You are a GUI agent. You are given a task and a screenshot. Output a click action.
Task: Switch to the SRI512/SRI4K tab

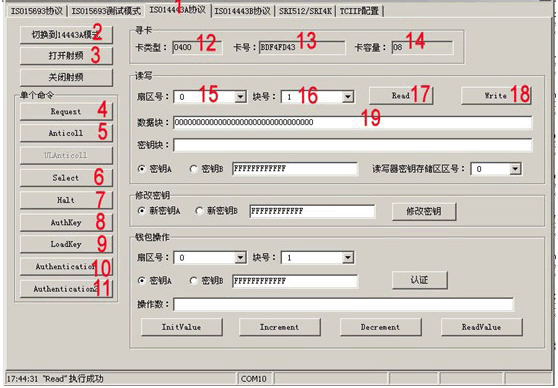(x=305, y=11)
